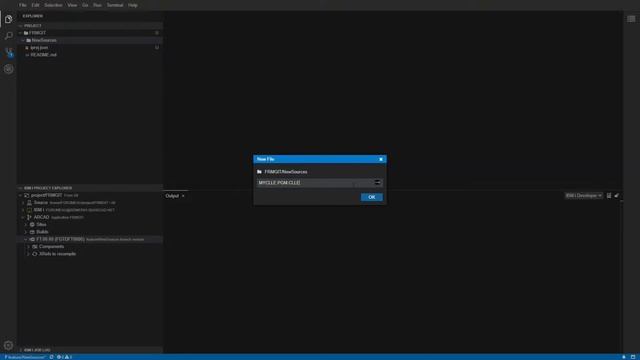The height and width of the screenshot is (360, 640).
Task: Click the EXPLORER panel title
Action: (33, 16)
